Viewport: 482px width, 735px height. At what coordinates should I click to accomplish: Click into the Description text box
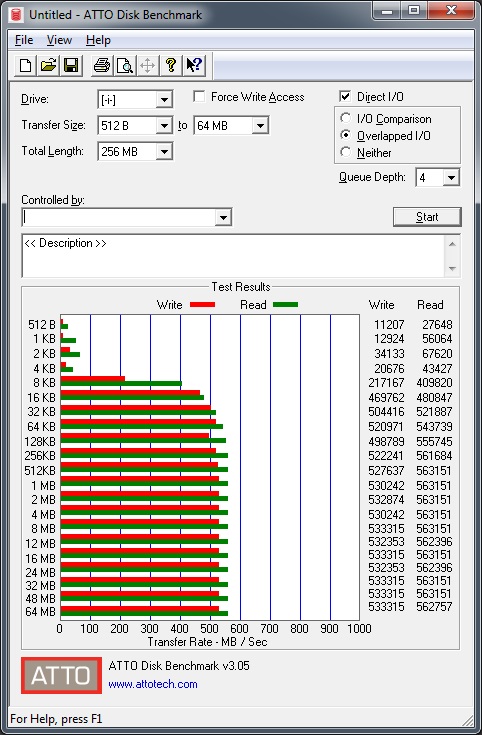[233, 256]
